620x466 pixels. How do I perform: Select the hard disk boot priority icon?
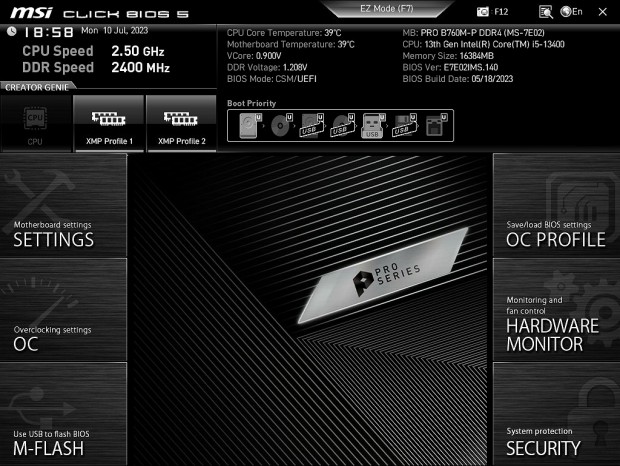tap(250, 125)
